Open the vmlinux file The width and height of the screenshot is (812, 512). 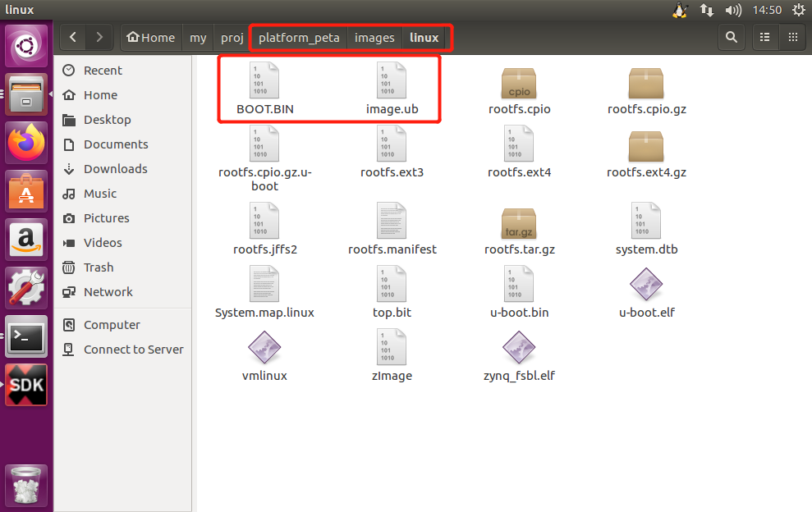pos(264,347)
